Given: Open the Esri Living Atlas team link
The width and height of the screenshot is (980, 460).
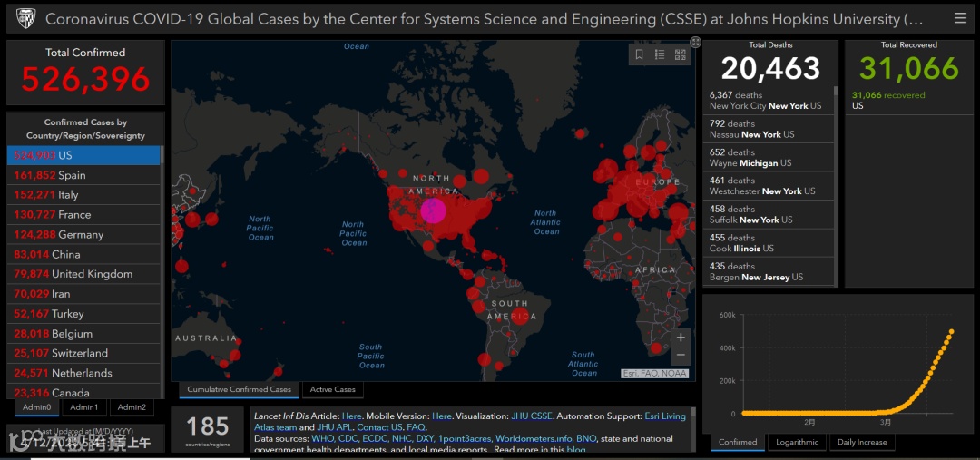Looking at the screenshot, I should point(469,422).
